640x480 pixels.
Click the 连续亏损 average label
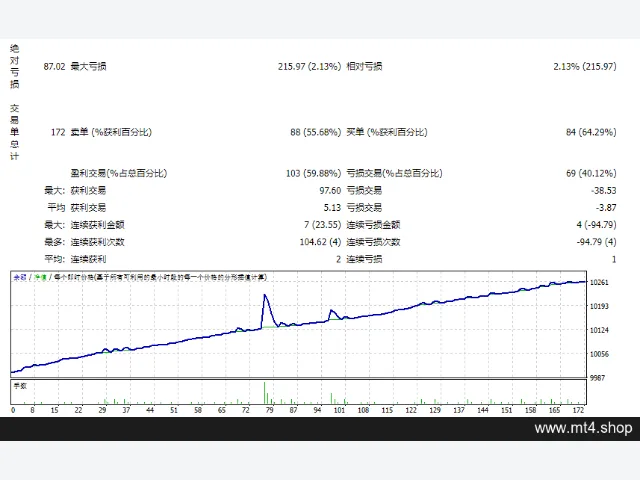[364, 259]
